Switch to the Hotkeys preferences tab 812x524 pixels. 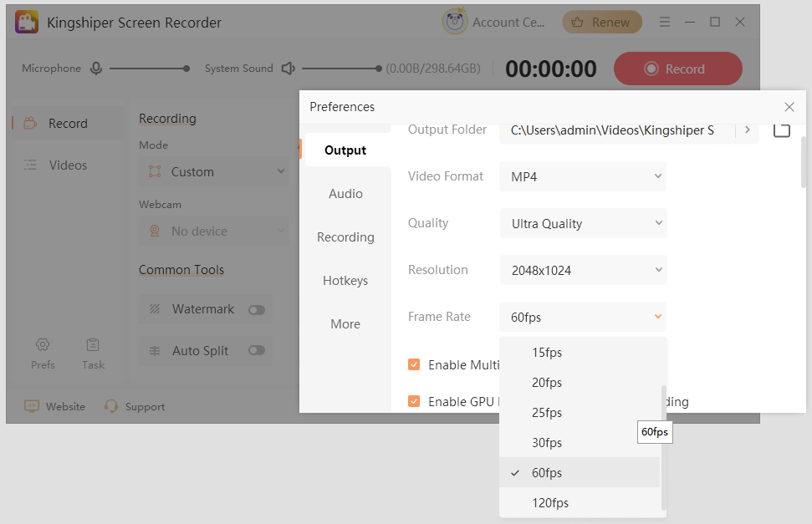pyautogui.click(x=345, y=281)
